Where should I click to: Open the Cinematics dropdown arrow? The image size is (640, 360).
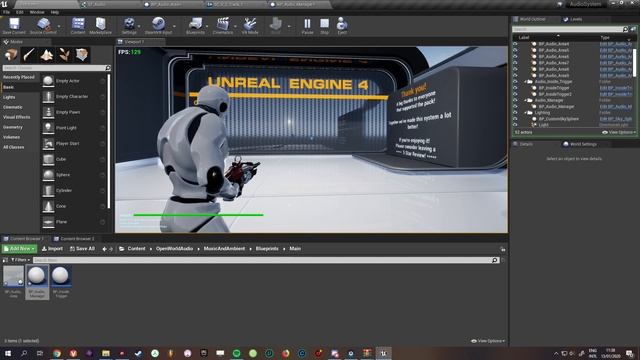[x=236, y=26]
